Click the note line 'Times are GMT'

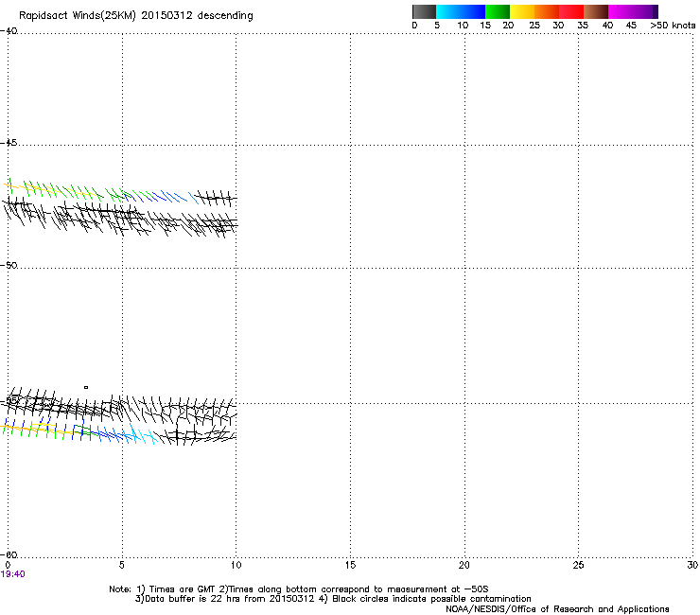(x=183, y=589)
